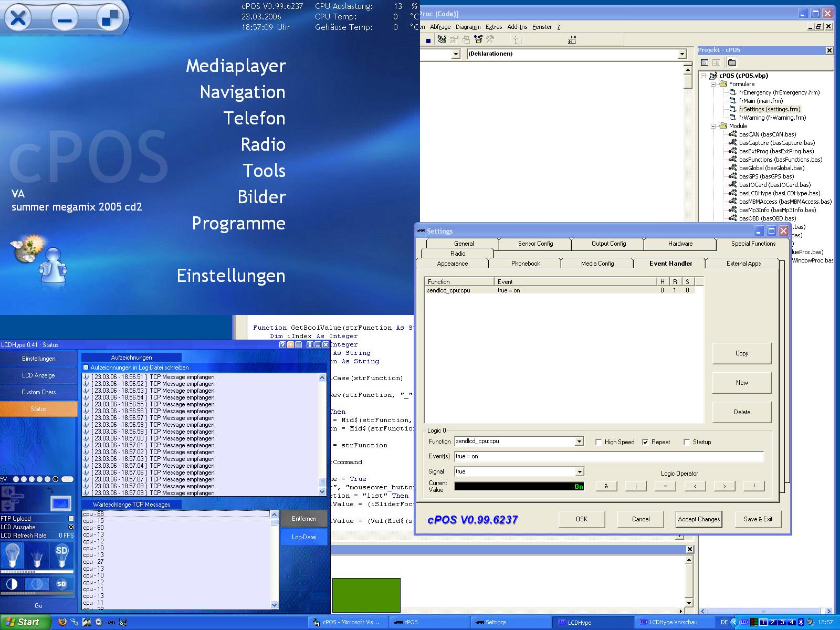Open Firefox from the quick launch bar
840x630 pixels.
tap(62, 622)
